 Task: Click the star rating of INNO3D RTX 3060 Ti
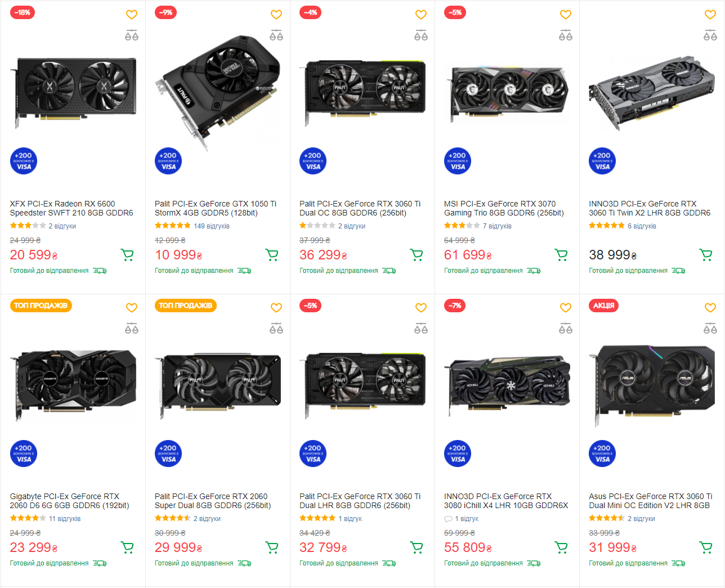tap(606, 226)
